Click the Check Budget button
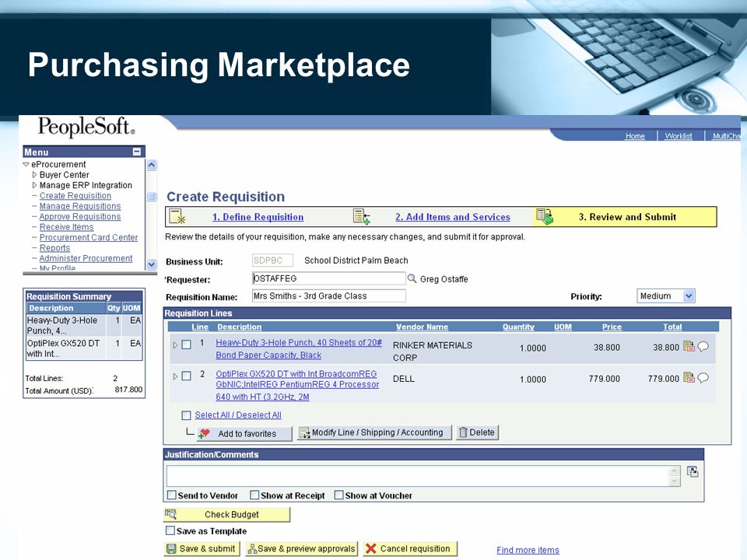The image size is (747, 560). [226, 514]
